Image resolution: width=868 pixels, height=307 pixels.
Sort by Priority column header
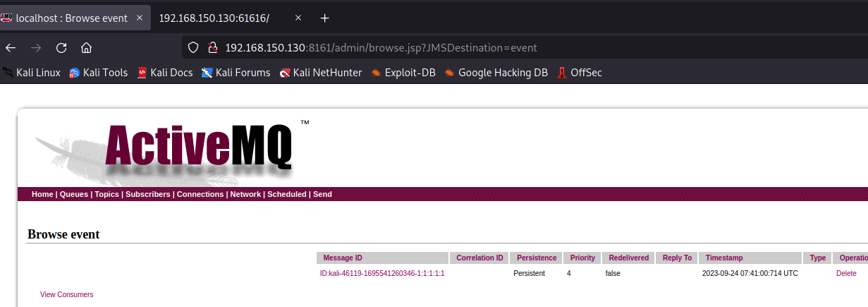point(582,258)
